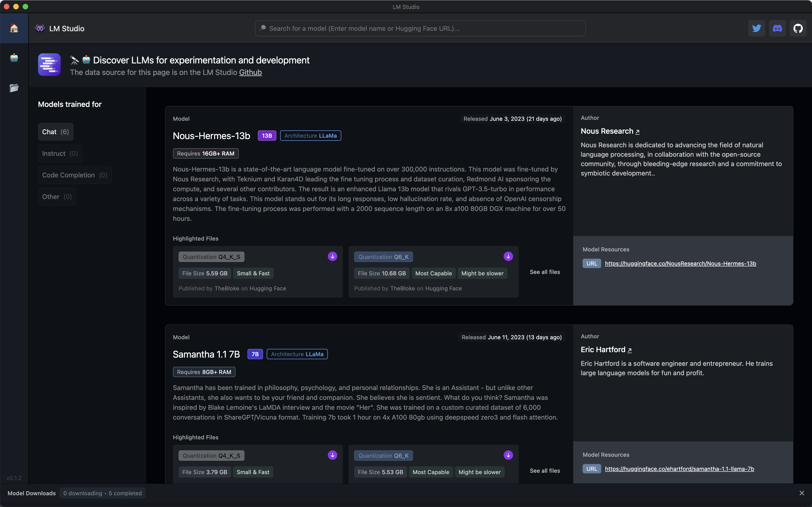The image size is (812, 507).
Task: Click the 7B parameter badge
Action: tap(255, 354)
